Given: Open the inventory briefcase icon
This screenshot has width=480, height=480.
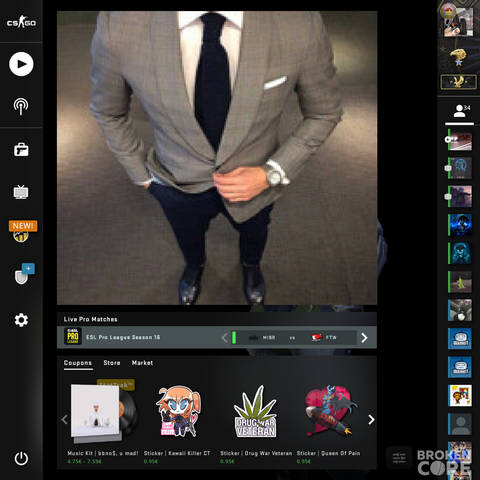Looking at the screenshot, I should point(21,150).
